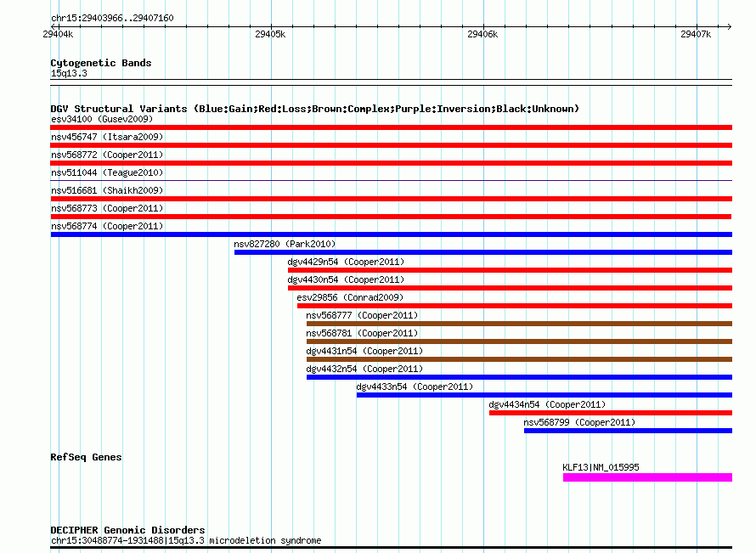
Task: Click the chr15:29403966..29407160 coordinate label
Action: pyautogui.click(x=112, y=19)
